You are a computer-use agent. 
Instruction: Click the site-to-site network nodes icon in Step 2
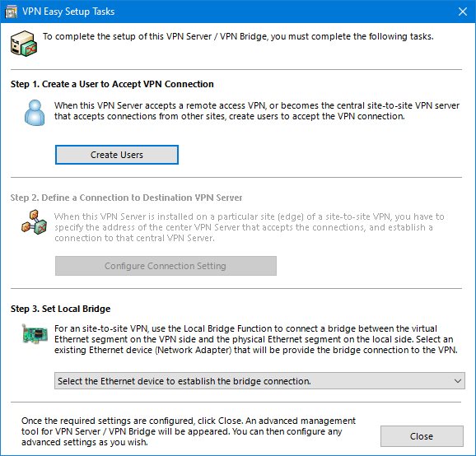tap(34, 221)
